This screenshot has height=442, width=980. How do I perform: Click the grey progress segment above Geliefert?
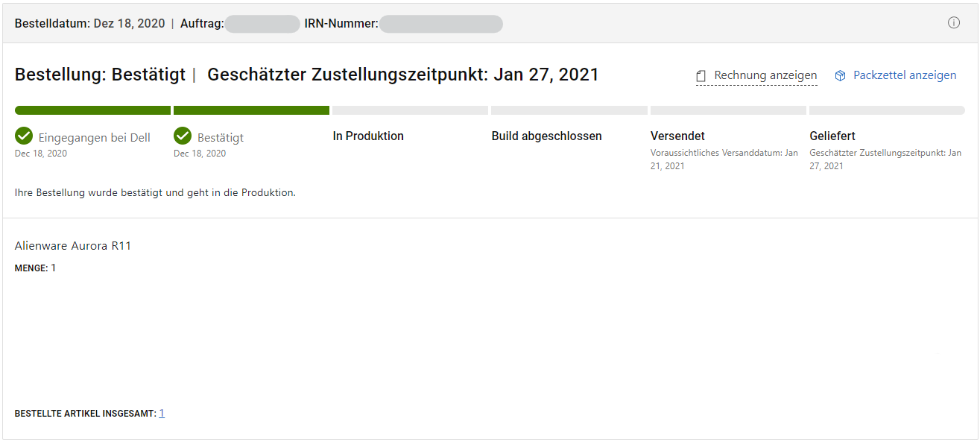coord(887,110)
